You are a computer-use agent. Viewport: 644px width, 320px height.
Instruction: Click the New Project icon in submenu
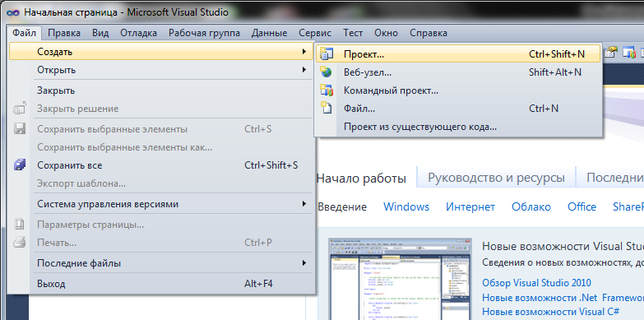pyautogui.click(x=326, y=53)
